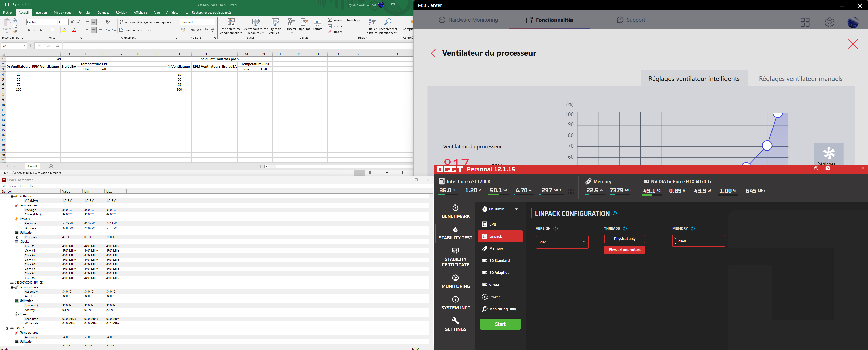Open Linpack version 2021 dropdown
This screenshot has width=868, height=350.
562,242
